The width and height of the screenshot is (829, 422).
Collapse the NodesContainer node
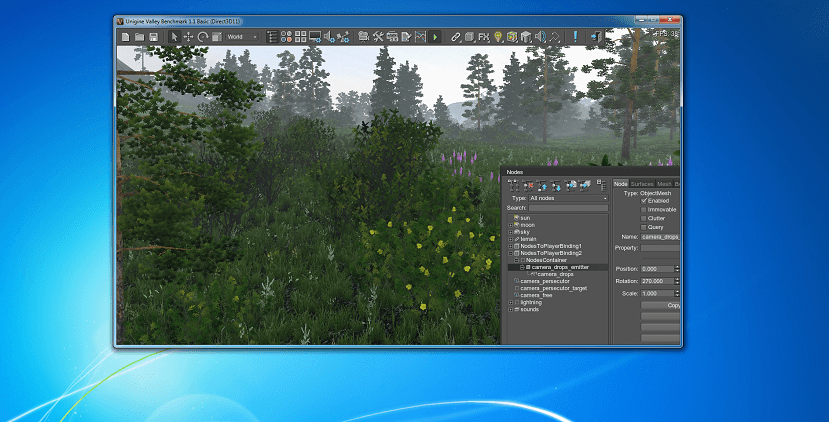pos(517,260)
